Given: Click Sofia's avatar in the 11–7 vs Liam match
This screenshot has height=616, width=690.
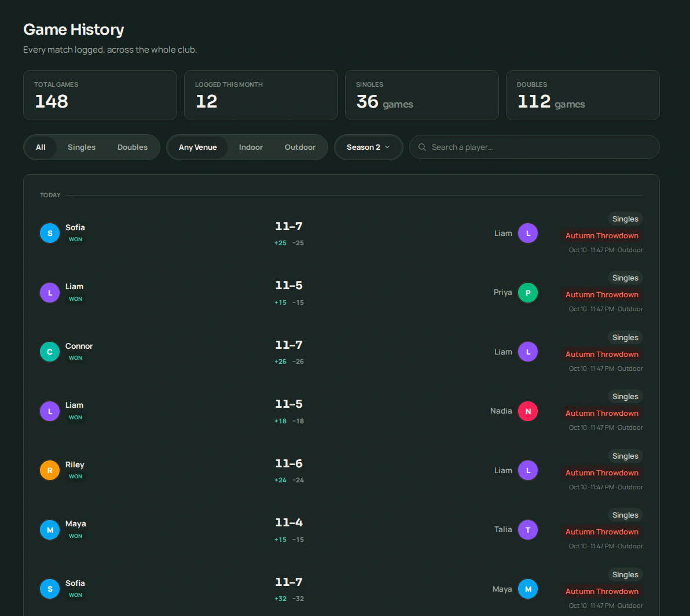Looking at the screenshot, I should (50, 233).
